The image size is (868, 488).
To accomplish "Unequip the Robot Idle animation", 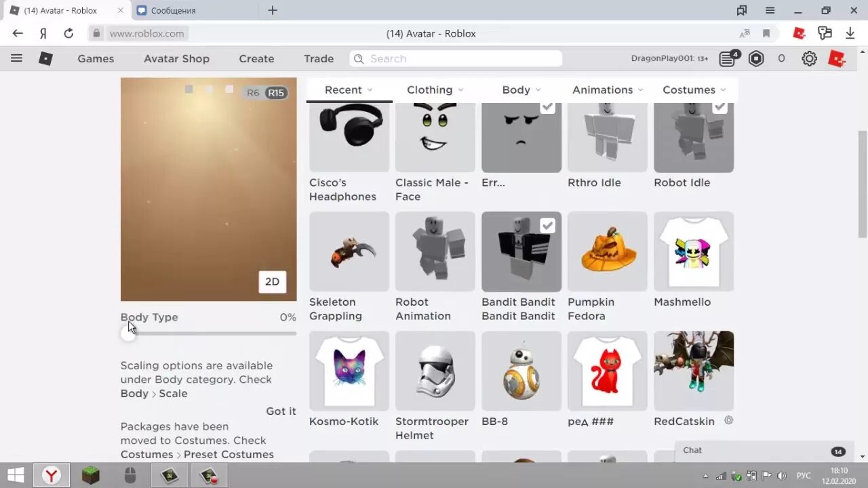I will click(694, 137).
